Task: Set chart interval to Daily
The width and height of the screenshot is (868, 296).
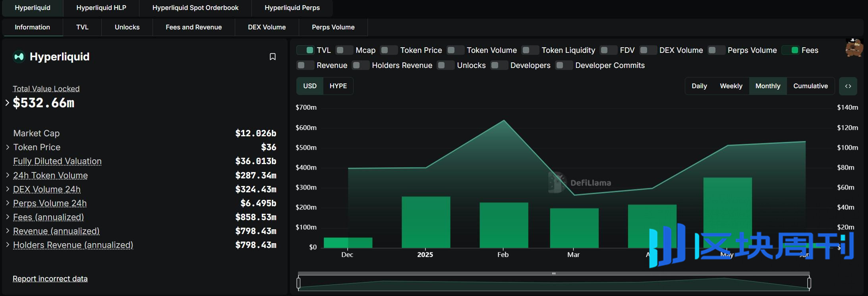Action: tap(699, 86)
